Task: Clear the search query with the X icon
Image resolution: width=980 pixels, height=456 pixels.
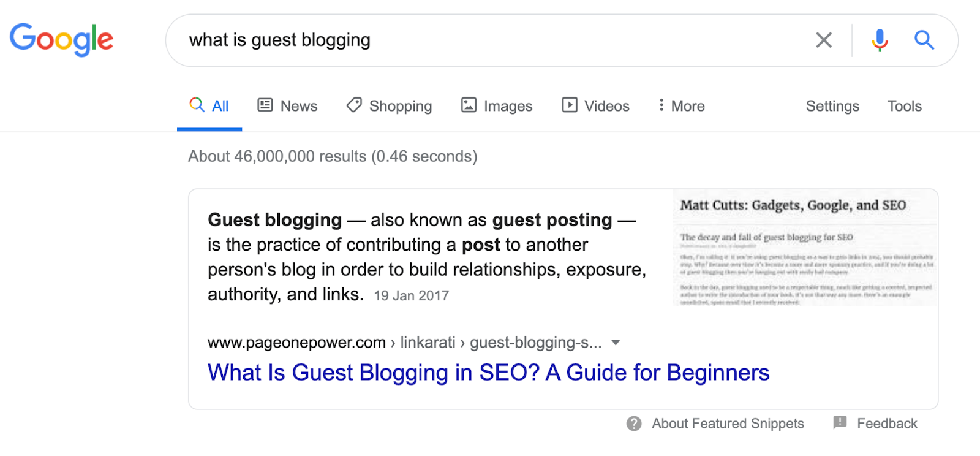Action: 823,40
